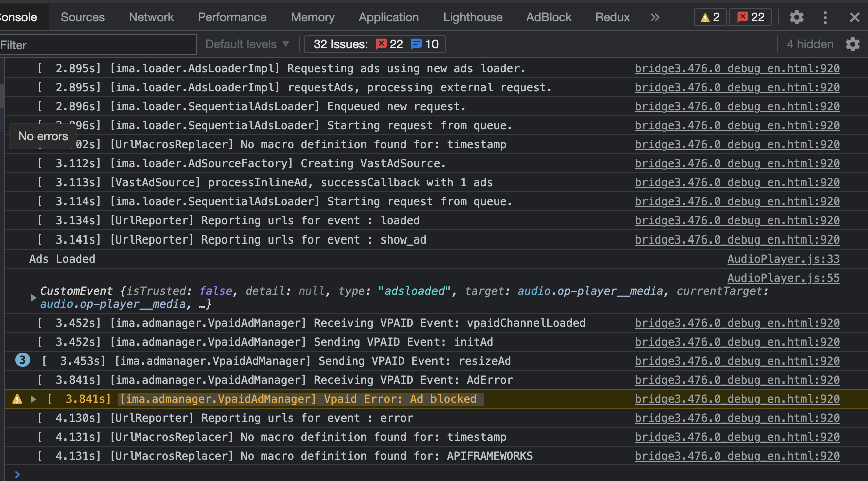This screenshot has height=481, width=868.
Task: Click the warnings counter showing 2
Action: 710,17
